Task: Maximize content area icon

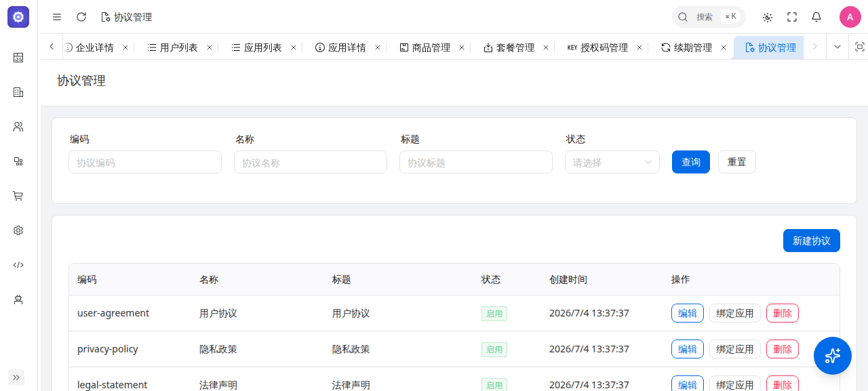Action: [x=860, y=47]
